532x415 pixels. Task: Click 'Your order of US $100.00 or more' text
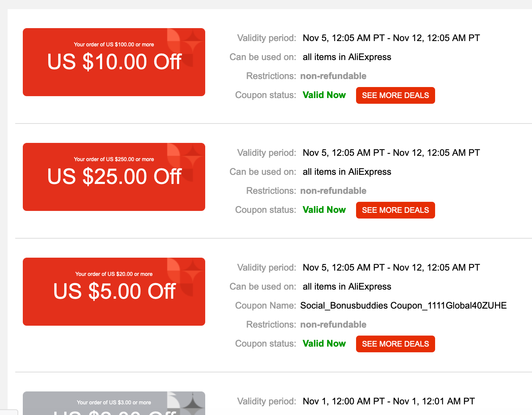114,44
